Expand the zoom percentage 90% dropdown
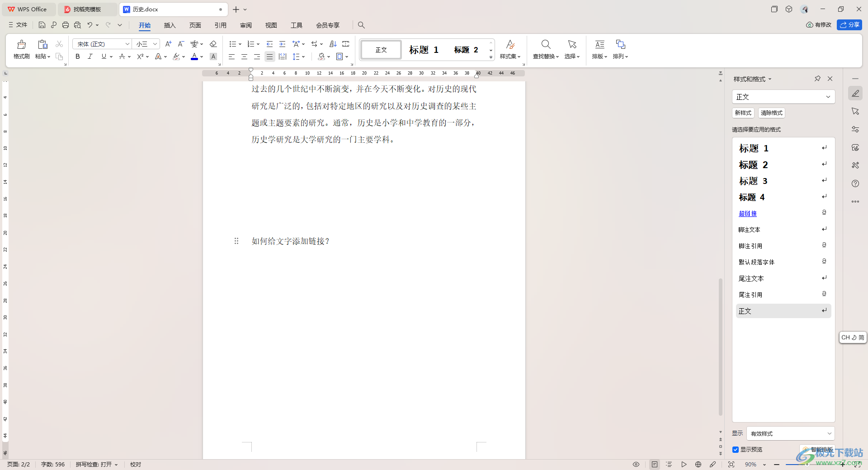This screenshot has height=470, width=868. tap(764, 465)
